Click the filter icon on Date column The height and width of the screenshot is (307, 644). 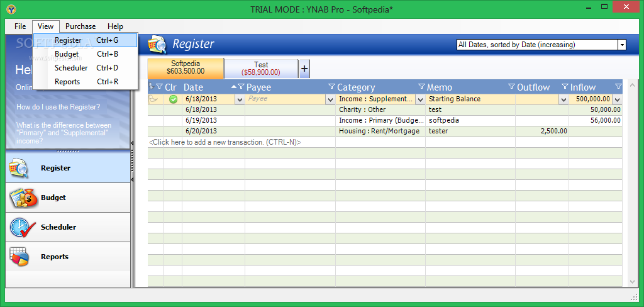pos(241,86)
